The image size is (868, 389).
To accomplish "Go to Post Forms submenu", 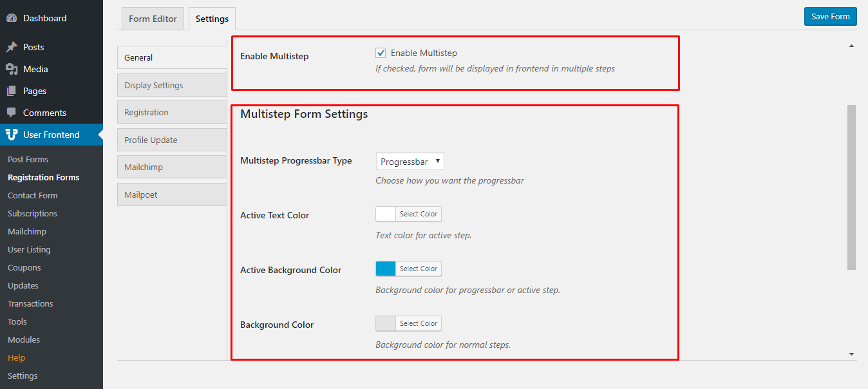I will (28, 159).
